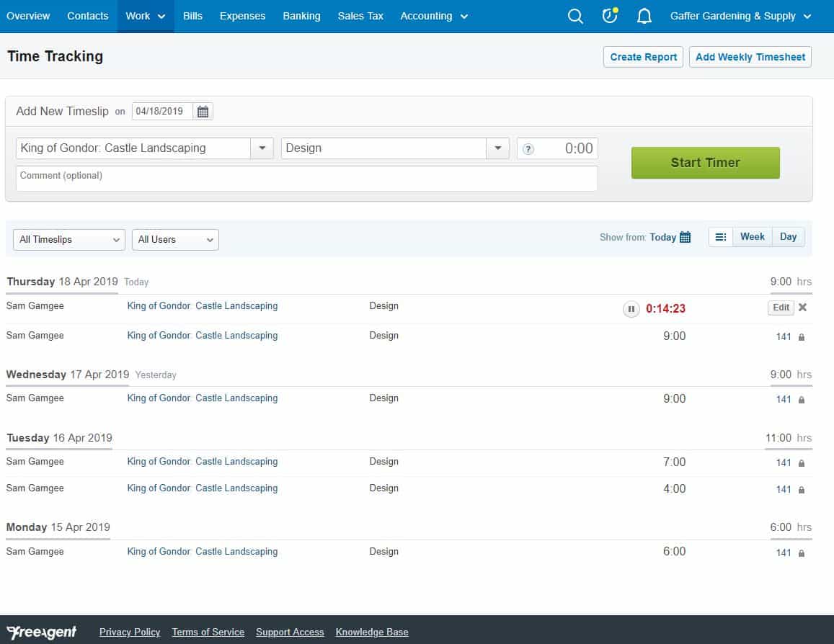Open the Terms of Service link
This screenshot has width=834, height=644.
[x=208, y=632]
